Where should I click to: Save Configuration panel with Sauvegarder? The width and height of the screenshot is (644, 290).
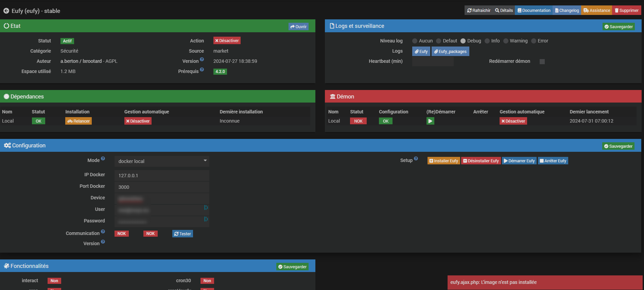[618, 146]
